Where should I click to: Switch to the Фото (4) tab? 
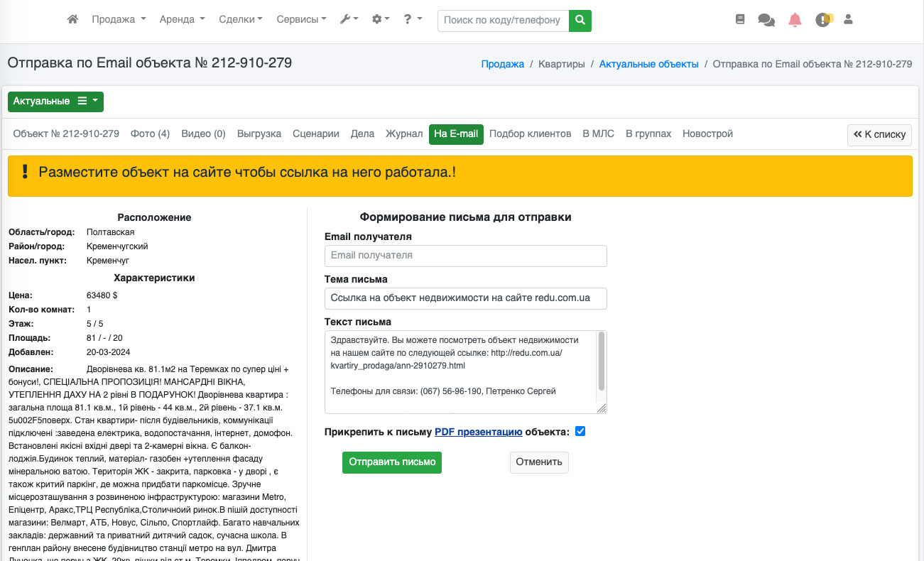[x=150, y=134]
